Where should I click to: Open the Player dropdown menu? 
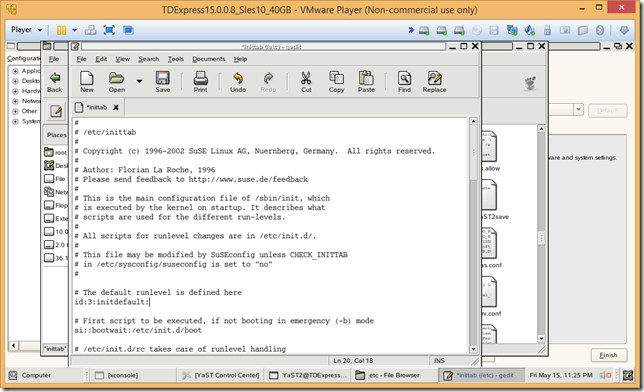(26, 30)
